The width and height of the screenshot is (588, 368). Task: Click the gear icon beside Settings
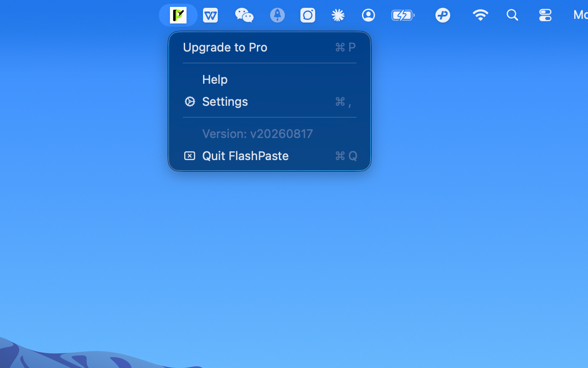(190, 102)
